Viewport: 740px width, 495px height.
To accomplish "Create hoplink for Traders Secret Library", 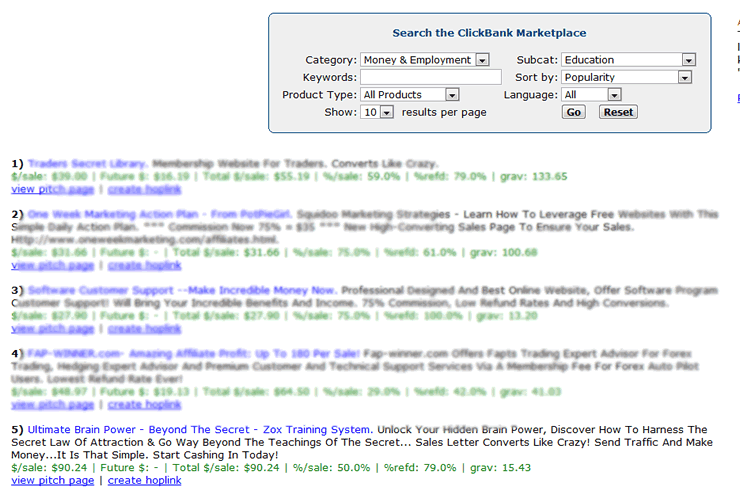I will [144, 189].
